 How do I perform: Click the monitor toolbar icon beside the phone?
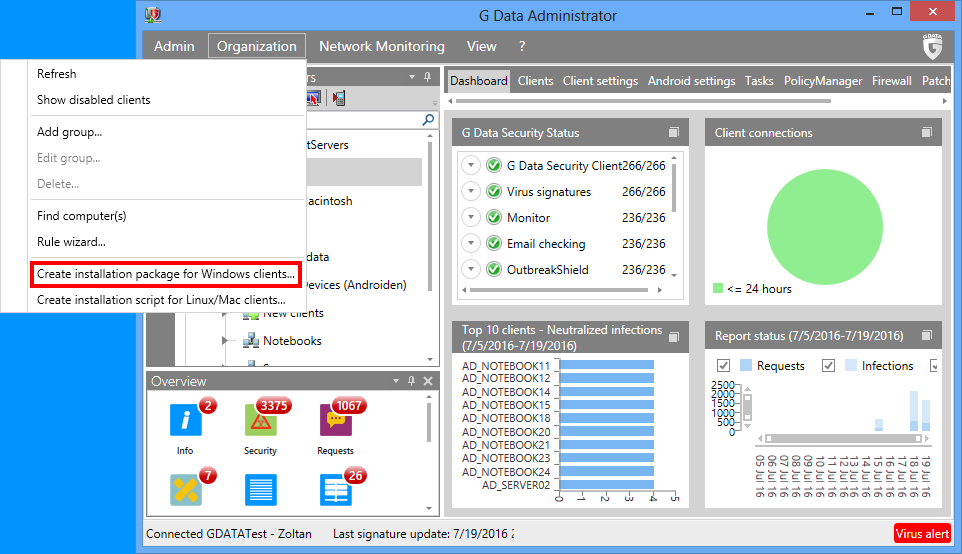point(314,98)
